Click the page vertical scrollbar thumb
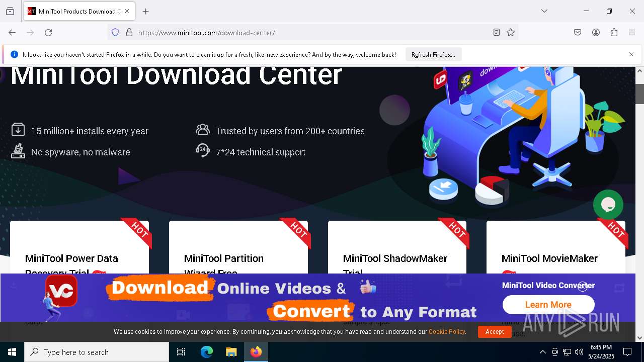The height and width of the screenshot is (362, 644). click(x=639, y=94)
